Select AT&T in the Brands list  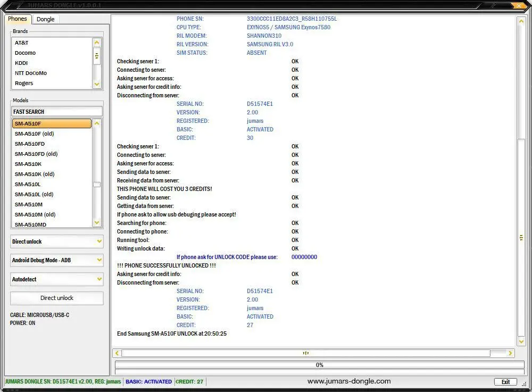pos(22,43)
